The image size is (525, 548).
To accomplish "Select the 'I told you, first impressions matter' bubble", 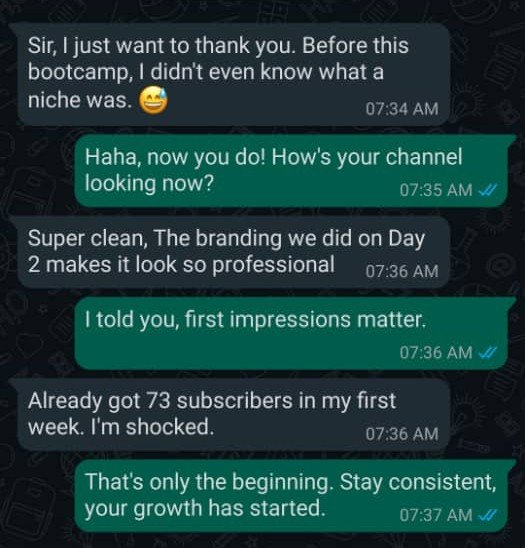I will pos(292,333).
